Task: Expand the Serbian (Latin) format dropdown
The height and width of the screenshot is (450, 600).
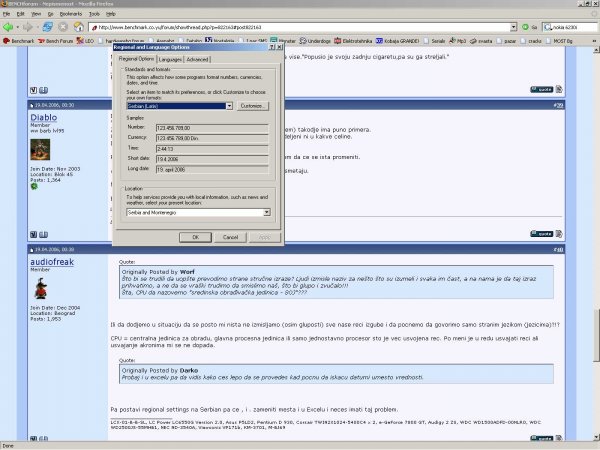Action: tap(229, 106)
